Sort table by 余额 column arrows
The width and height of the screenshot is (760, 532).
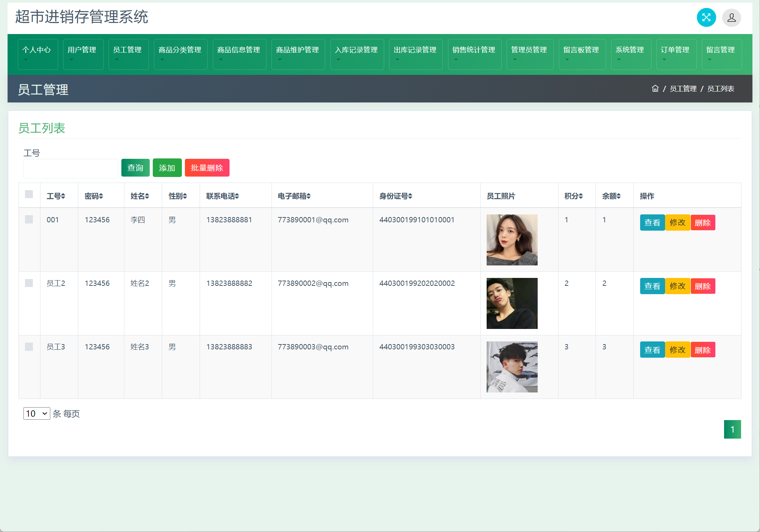tap(619, 196)
